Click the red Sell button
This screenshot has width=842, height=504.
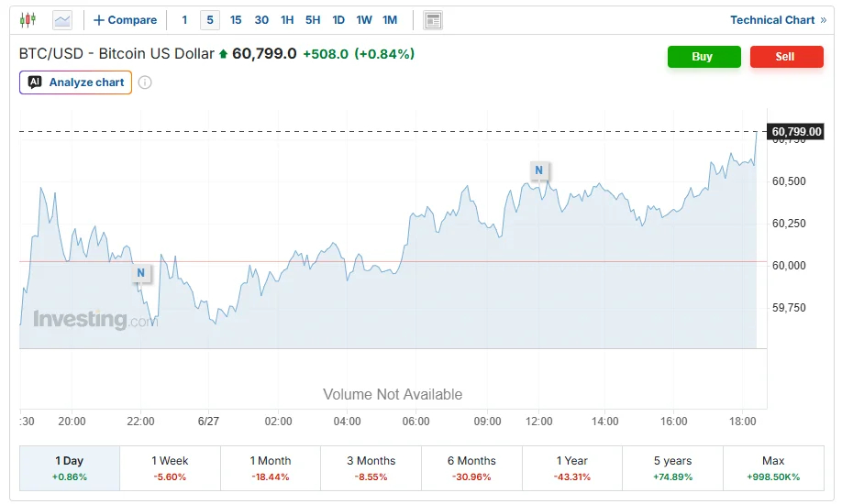click(786, 57)
